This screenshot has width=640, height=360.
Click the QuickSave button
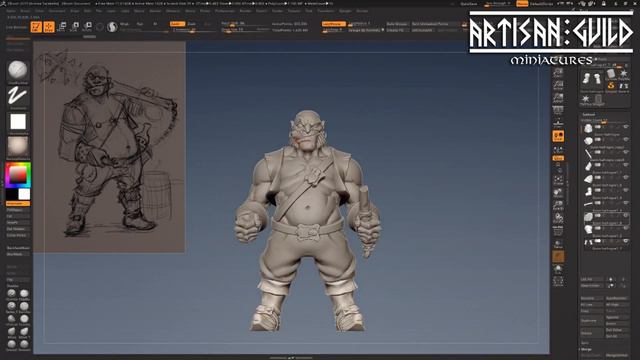469,4
